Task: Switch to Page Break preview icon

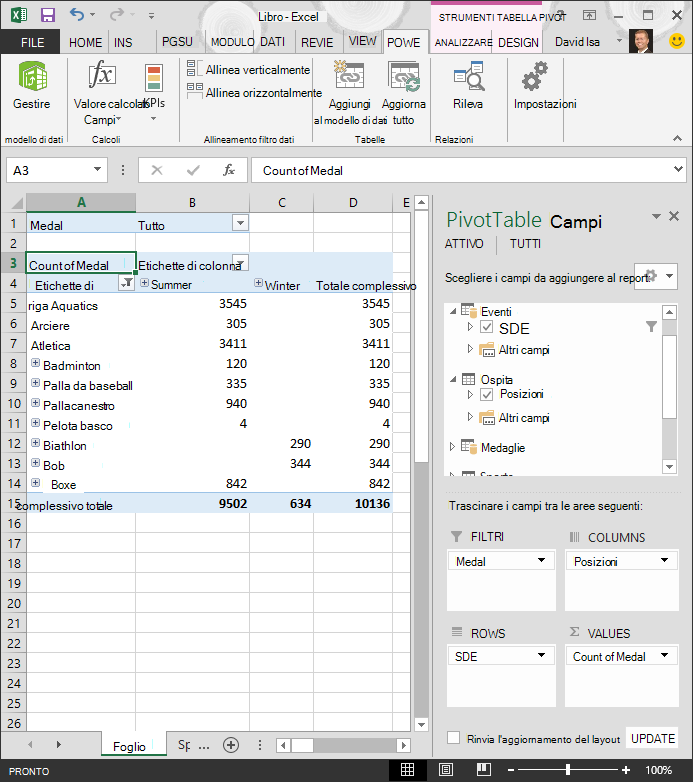Action: pyautogui.click(x=484, y=770)
